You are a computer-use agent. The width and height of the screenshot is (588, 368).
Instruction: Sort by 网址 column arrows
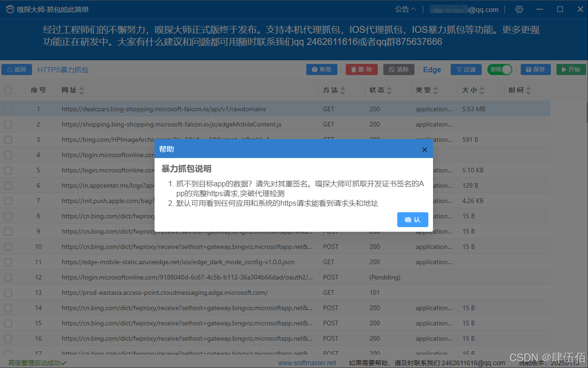click(82, 90)
